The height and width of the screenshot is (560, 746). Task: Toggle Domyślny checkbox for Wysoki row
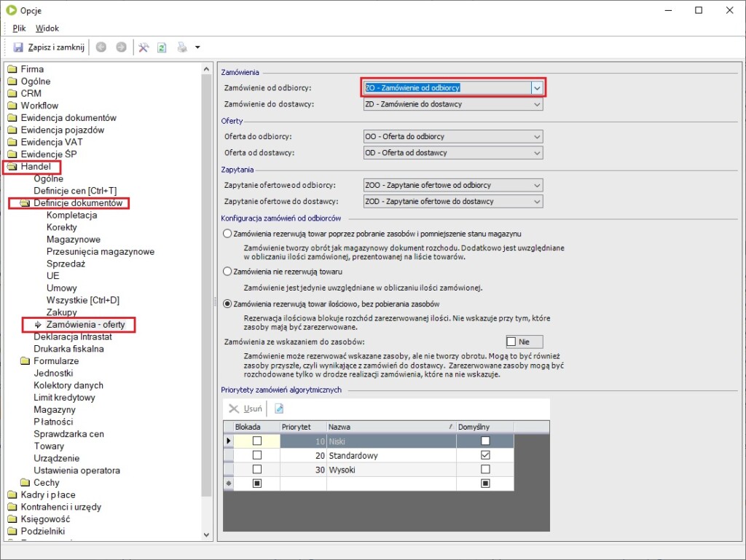[x=485, y=469]
